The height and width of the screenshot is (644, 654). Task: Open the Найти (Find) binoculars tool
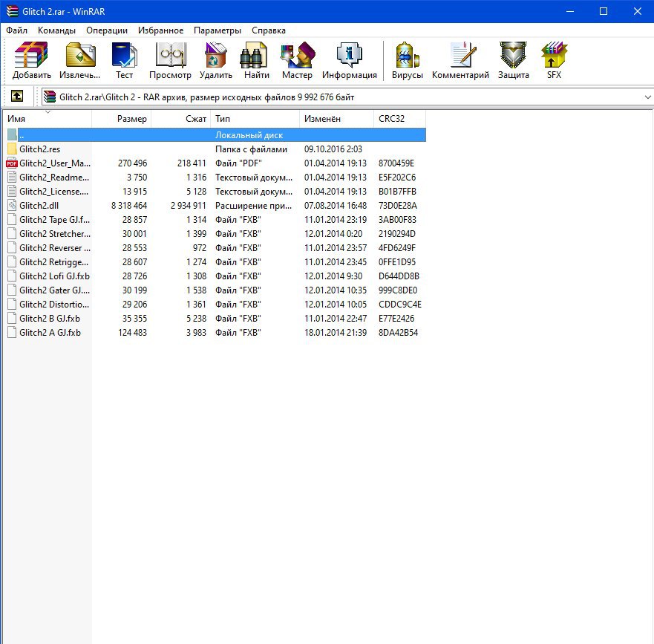[x=257, y=60]
